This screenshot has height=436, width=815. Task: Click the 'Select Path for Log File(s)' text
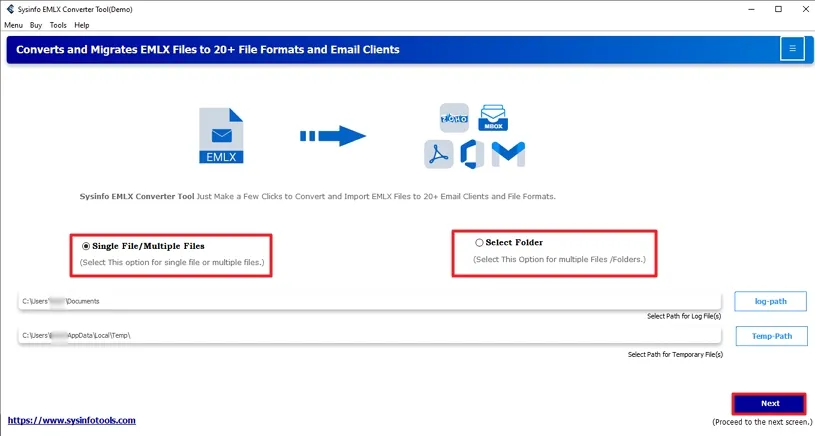tap(683, 316)
